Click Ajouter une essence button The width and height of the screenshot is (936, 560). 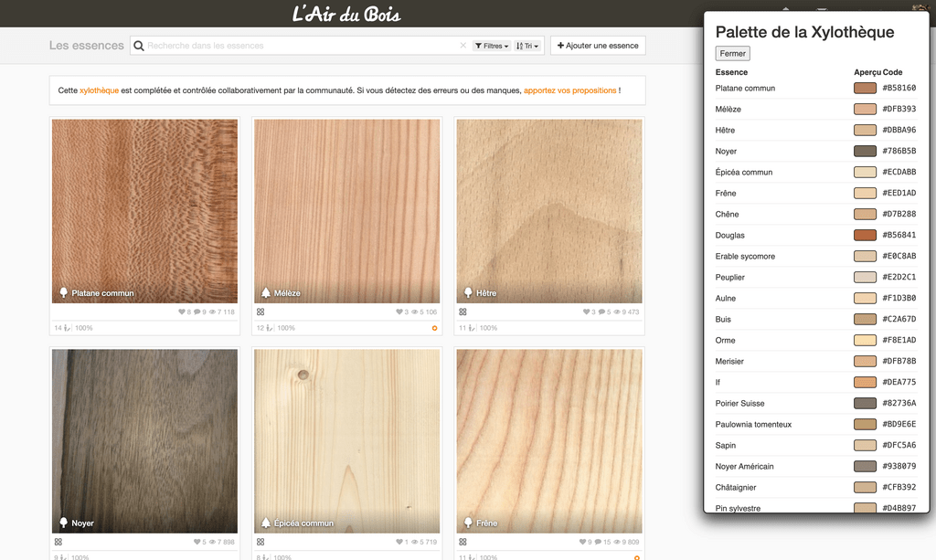pos(598,46)
